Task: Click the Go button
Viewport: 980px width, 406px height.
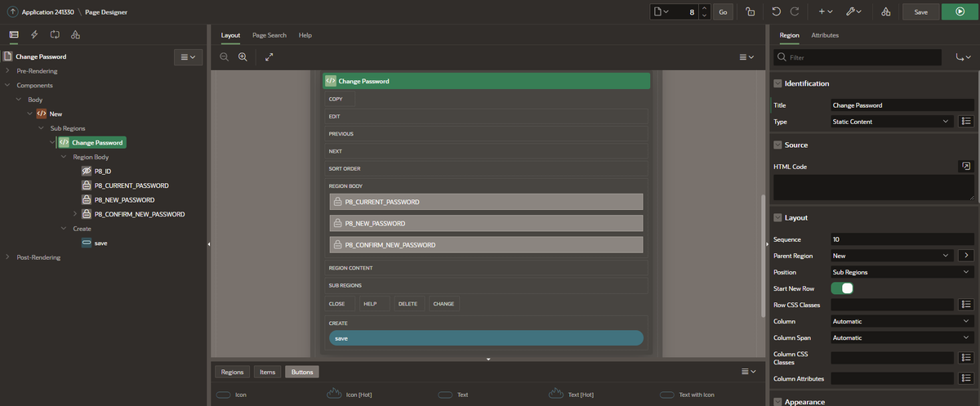Action: pyautogui.click(x=723, y=11)
